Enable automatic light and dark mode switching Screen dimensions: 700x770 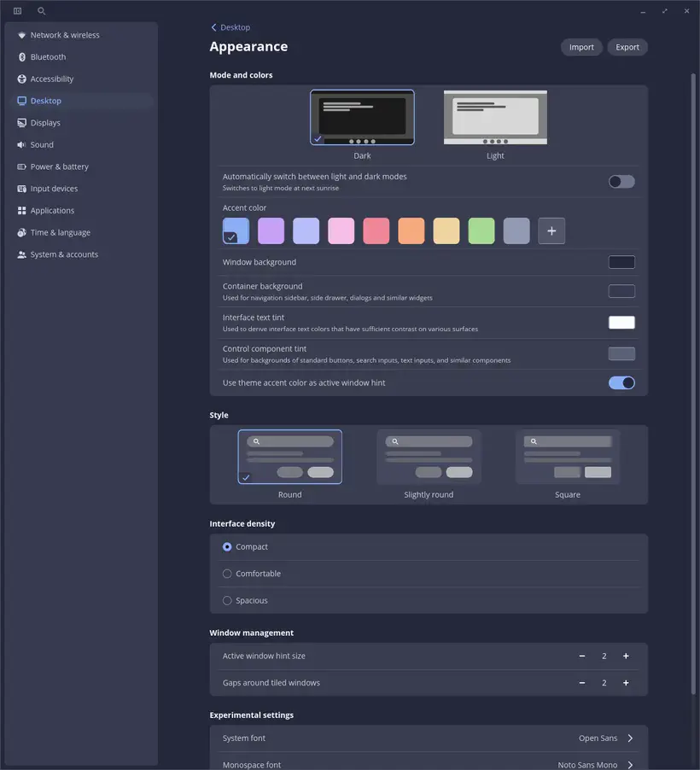pos(621,182)
